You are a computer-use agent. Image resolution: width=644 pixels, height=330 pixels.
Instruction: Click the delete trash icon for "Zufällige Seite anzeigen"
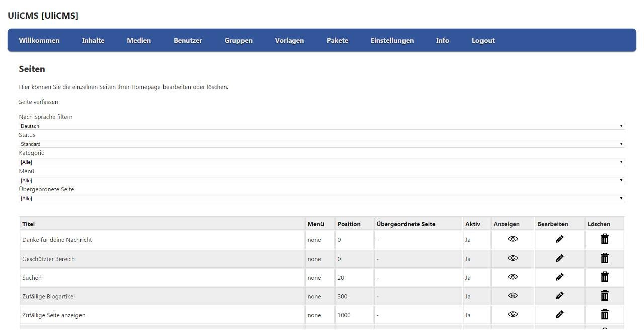[604, 314]
